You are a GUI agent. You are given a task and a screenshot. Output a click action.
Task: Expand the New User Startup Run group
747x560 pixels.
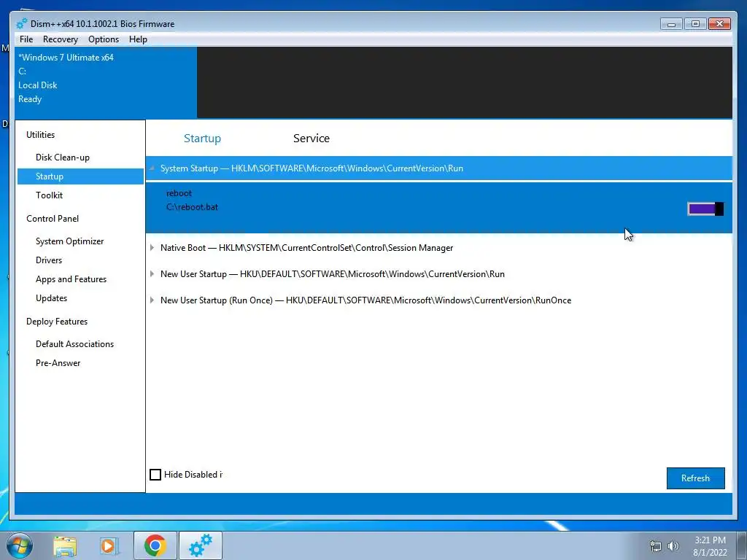coord(152,274)
